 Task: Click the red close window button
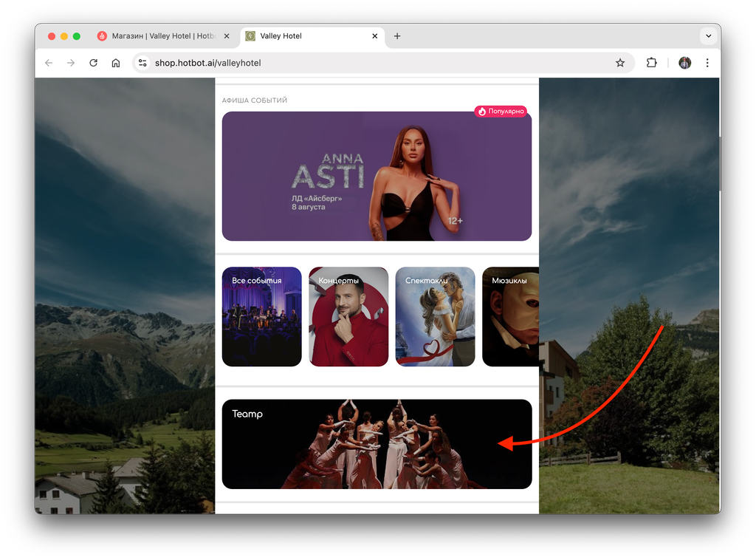pos(52,36)
